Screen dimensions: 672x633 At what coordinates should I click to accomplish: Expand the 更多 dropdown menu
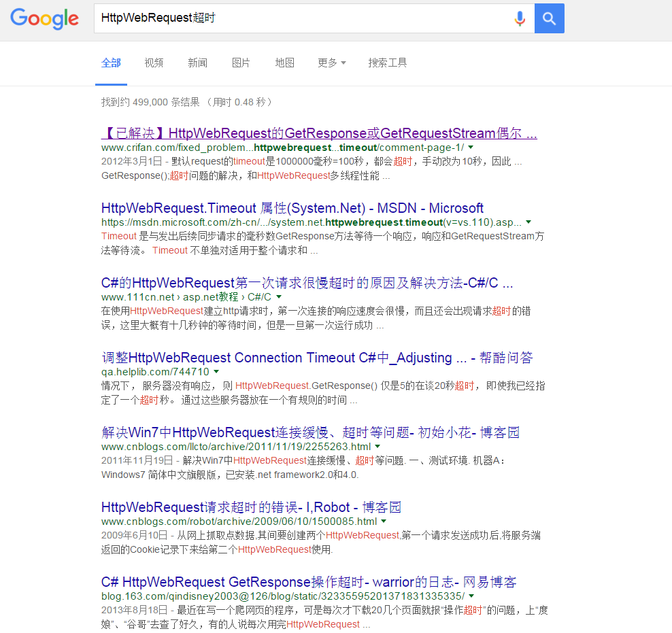pyautogui.click(x=331, y=63)
